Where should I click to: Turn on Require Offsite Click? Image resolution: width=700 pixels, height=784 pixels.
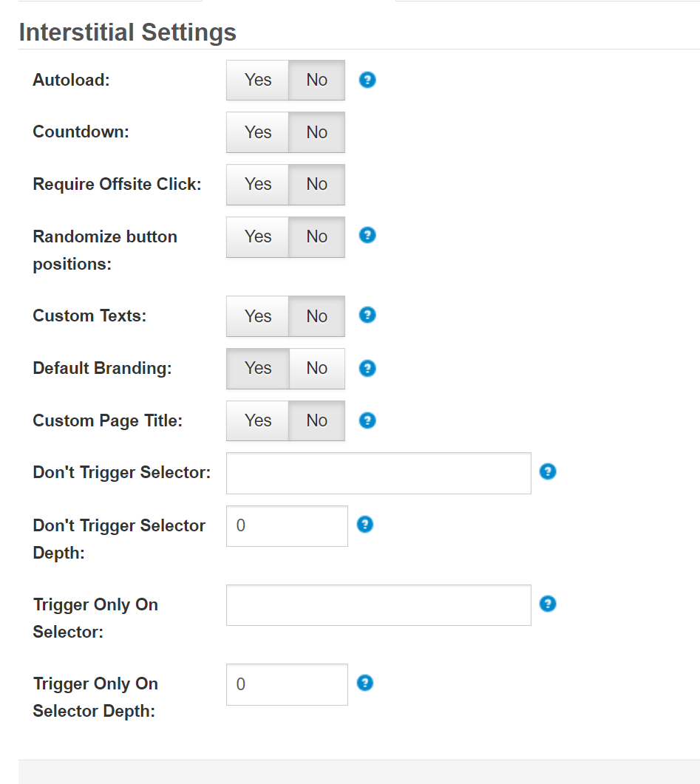(258, 184)
